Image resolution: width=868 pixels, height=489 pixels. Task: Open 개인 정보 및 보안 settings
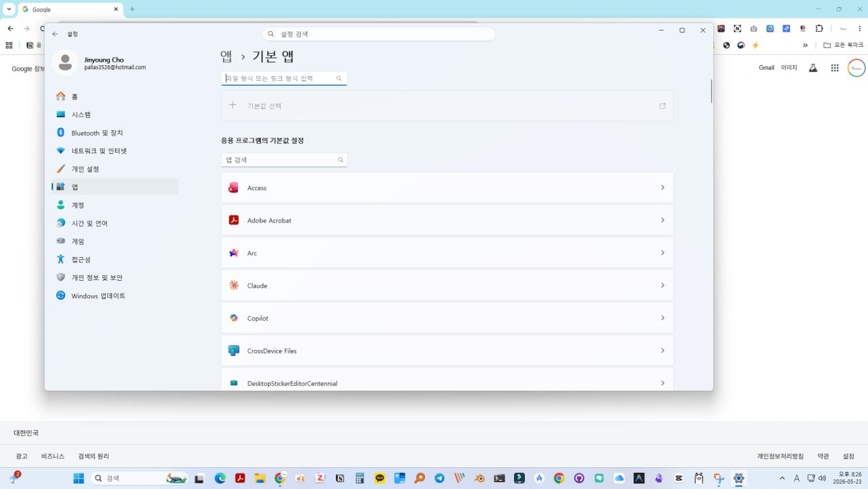pyautogui.click(x=115, y=277)
